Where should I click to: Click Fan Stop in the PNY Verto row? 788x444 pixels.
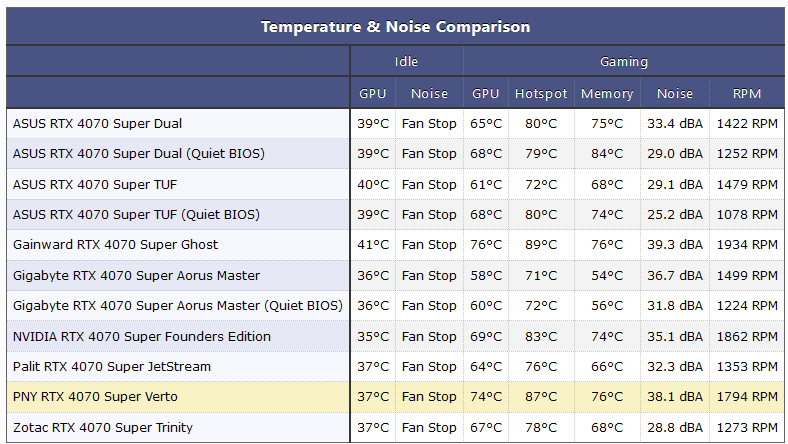(429, 397)
